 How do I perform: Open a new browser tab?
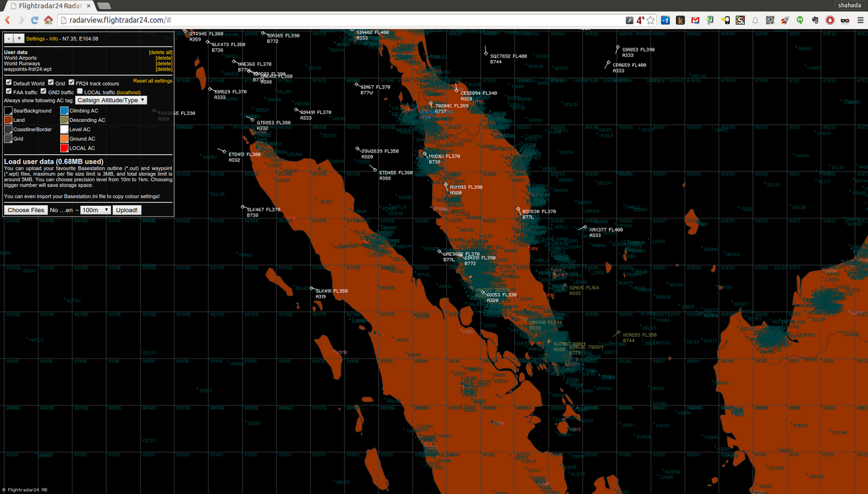coord(104,6)
